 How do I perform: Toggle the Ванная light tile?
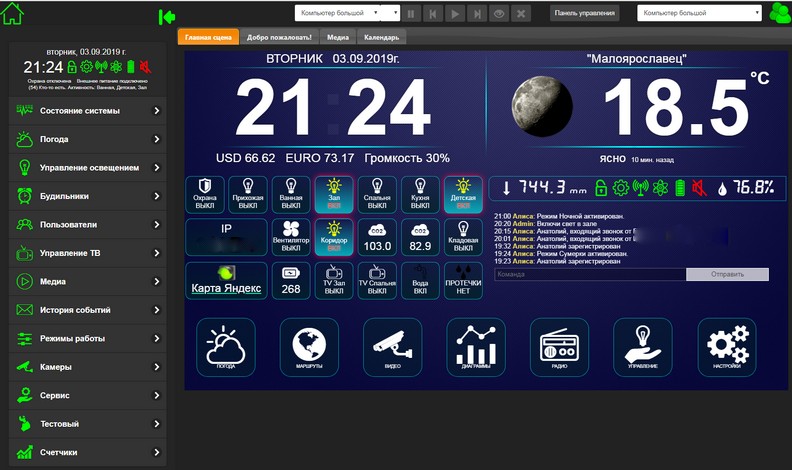point(291,194)
